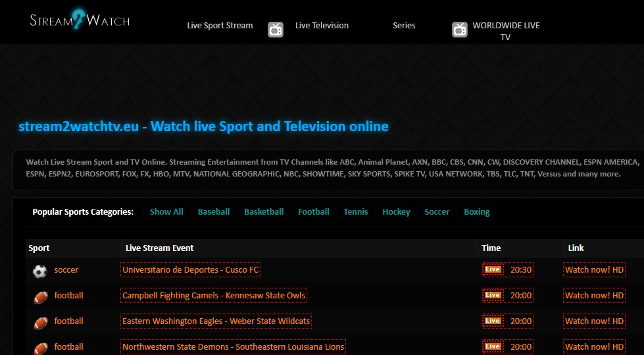The height and width of the screenshot is (355, 644).
Task: Click the football label in Eastern Washington row
Action: point(68,321)
